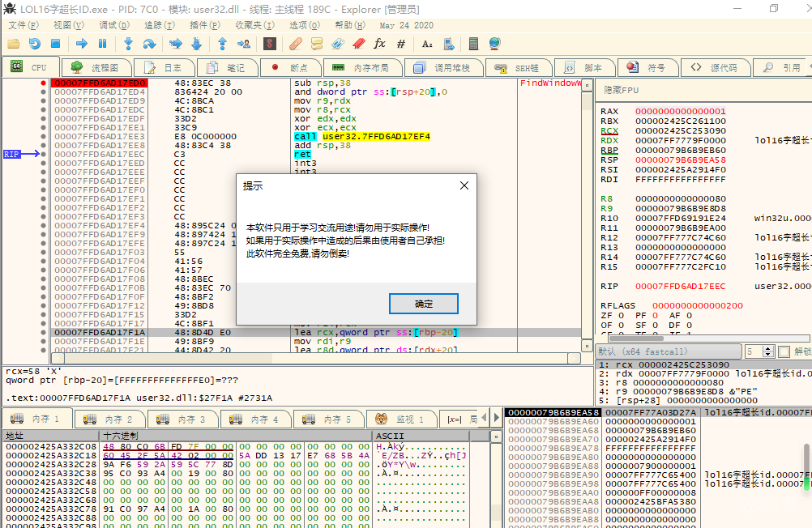Open the 默认 (x64 fastcall) calling convention dropdown
Image resolution: width=812 pixels, height=528 pixels.
669,351
